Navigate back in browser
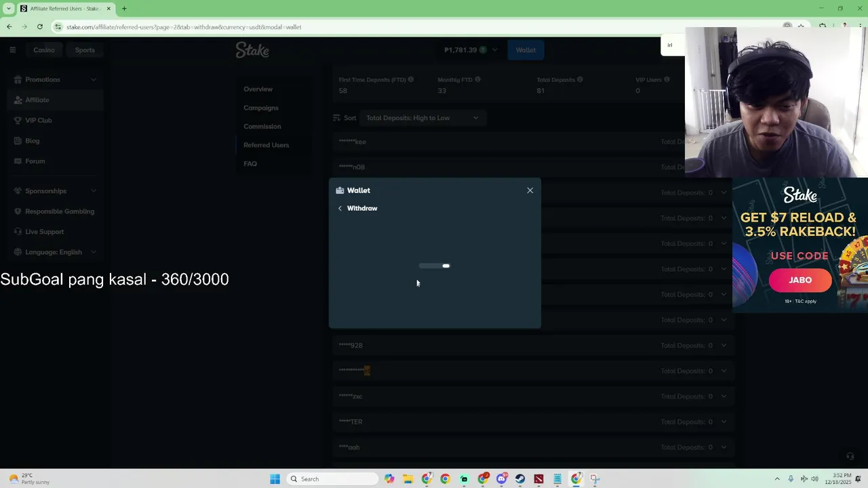 [x=9, y=27]
